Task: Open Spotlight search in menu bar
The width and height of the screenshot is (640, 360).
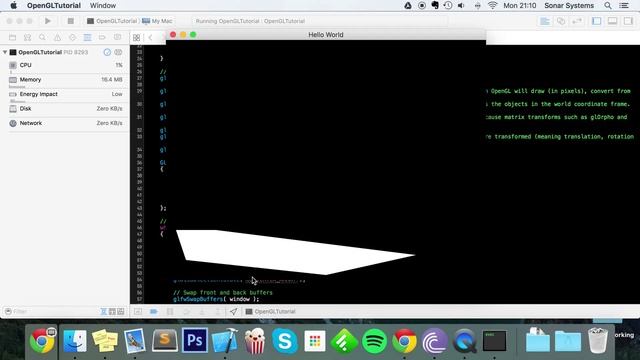Action: pyautogui.click(x=608, y=6)
